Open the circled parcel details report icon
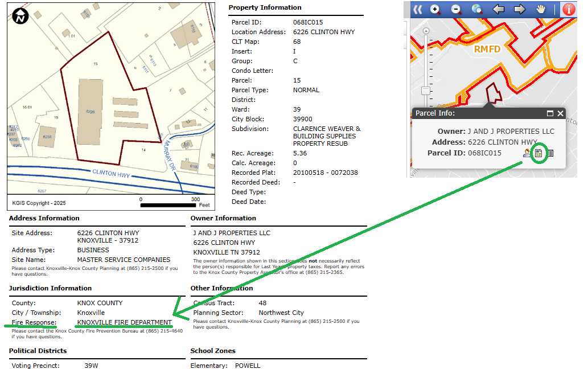588x369 pixels. (538, 153)
